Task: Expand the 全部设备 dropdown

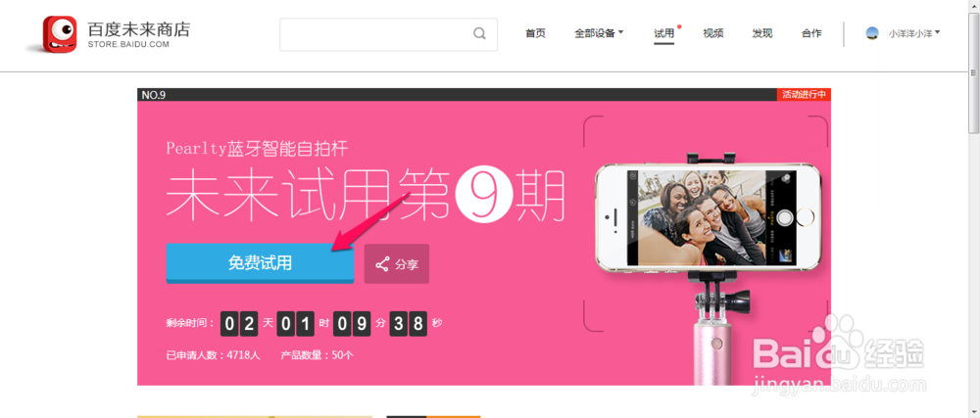Action: (x=599, y=33)
